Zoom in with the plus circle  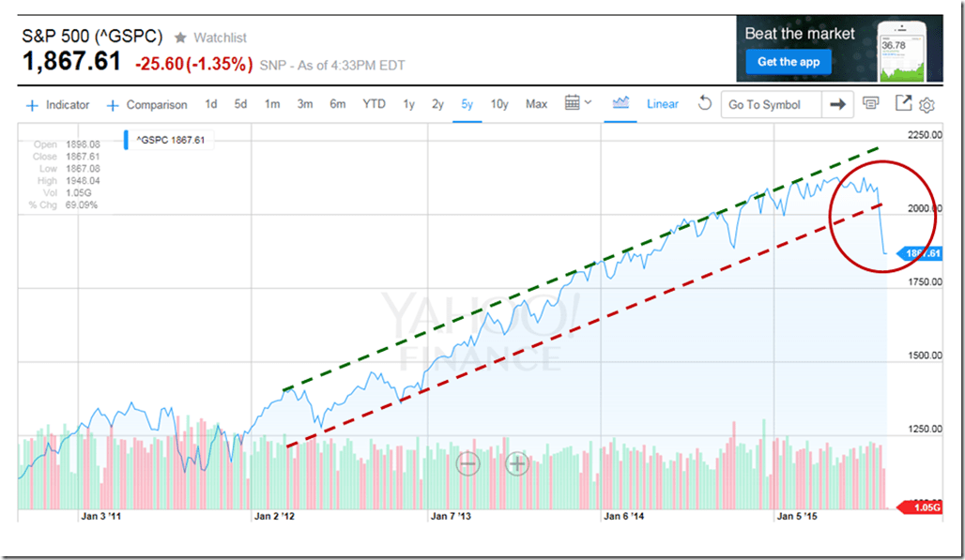pyautogui.click(x=517, y=462)
